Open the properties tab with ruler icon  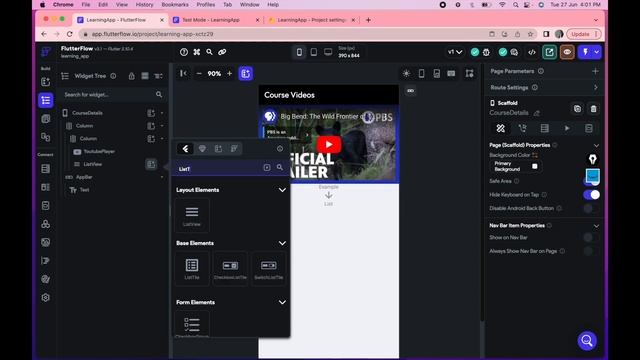pos(500,128)
